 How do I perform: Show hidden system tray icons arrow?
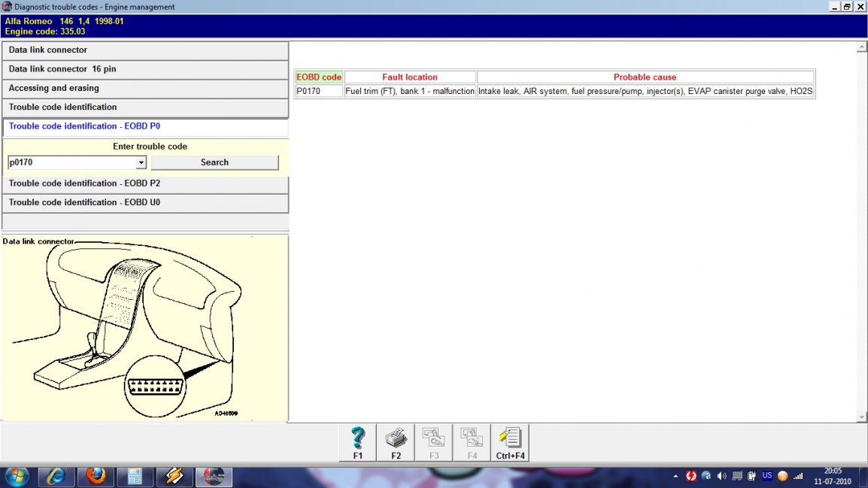(675, 476)
